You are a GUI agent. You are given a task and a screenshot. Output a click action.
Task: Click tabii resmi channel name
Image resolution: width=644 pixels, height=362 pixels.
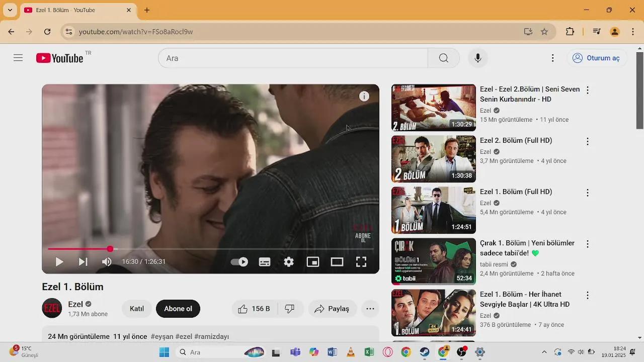pos(494,264)
